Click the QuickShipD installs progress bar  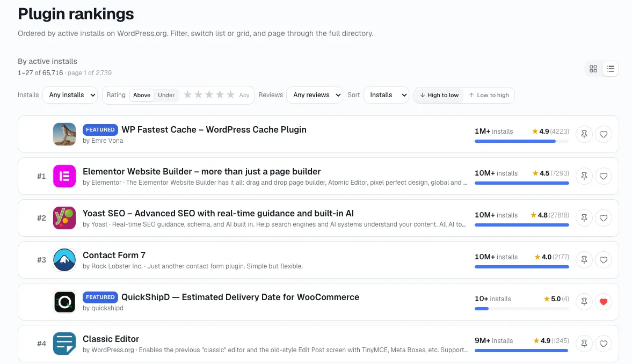[522, 309]
